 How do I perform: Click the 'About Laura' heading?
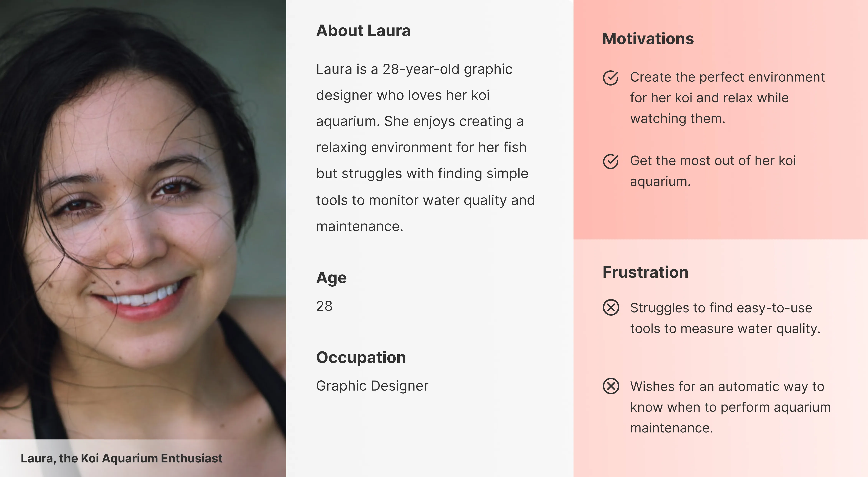(363, 31)
